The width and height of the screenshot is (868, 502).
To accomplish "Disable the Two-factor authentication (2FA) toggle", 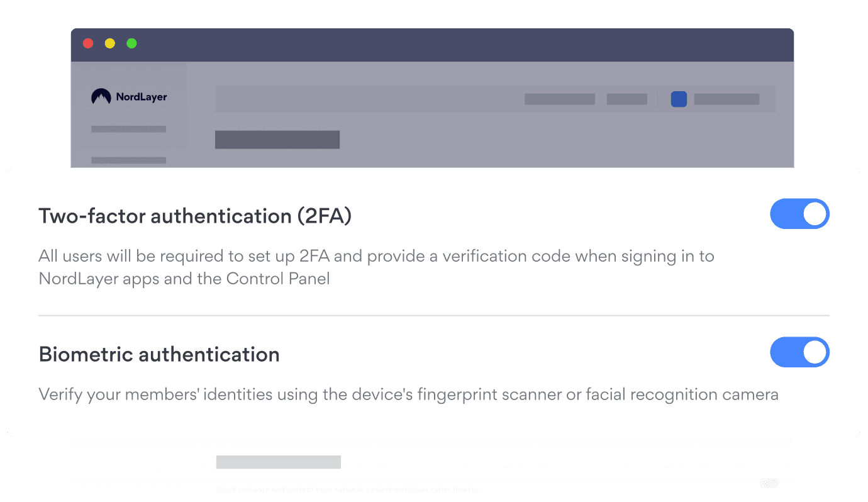I will [x=799, y=215].
